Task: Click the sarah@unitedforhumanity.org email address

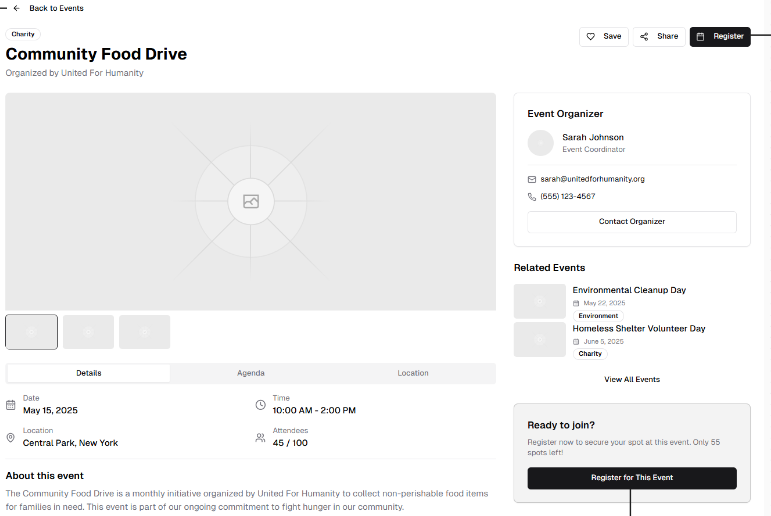Action: pos(592,179)
